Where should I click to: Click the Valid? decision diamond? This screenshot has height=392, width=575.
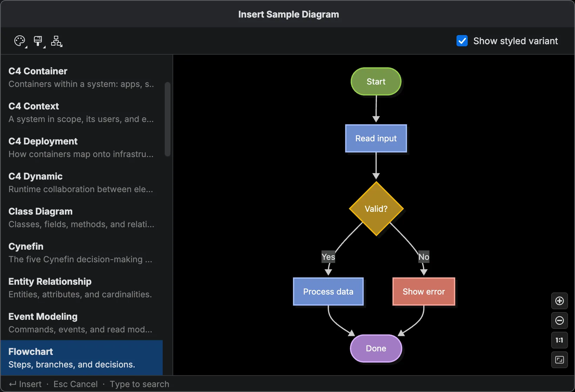(x=376, y=209)
